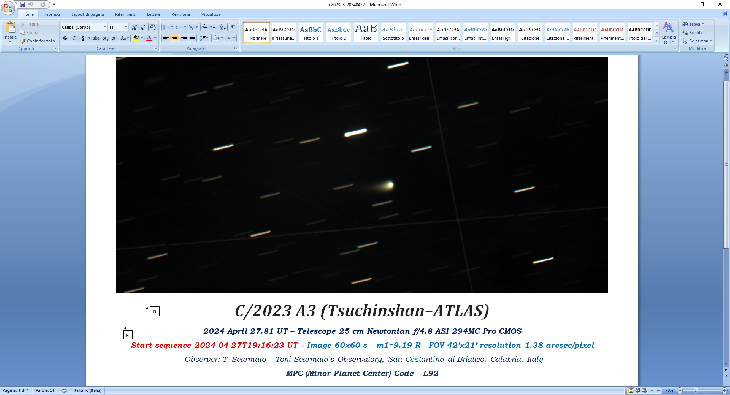Open the third ribbon tab, Page Layout
Viewport: 730px width, 395px height.
coord(88,14)
